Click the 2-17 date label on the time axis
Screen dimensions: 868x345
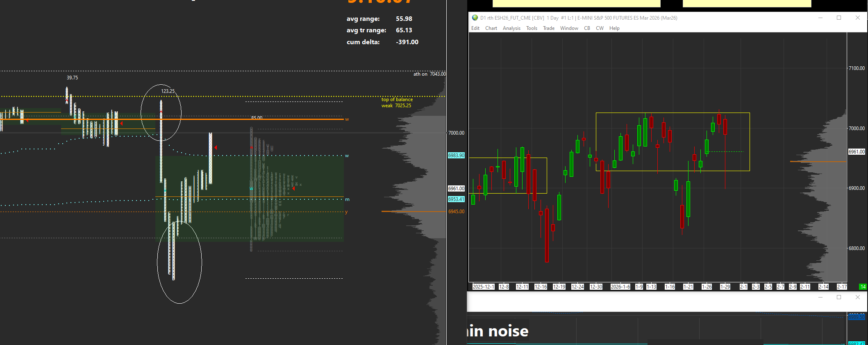tap(842, 287)
